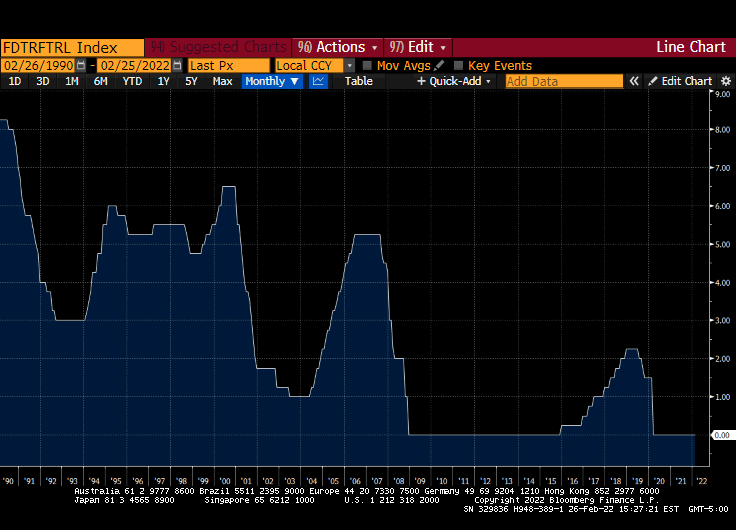Select the YTD time range

(132, 81)
